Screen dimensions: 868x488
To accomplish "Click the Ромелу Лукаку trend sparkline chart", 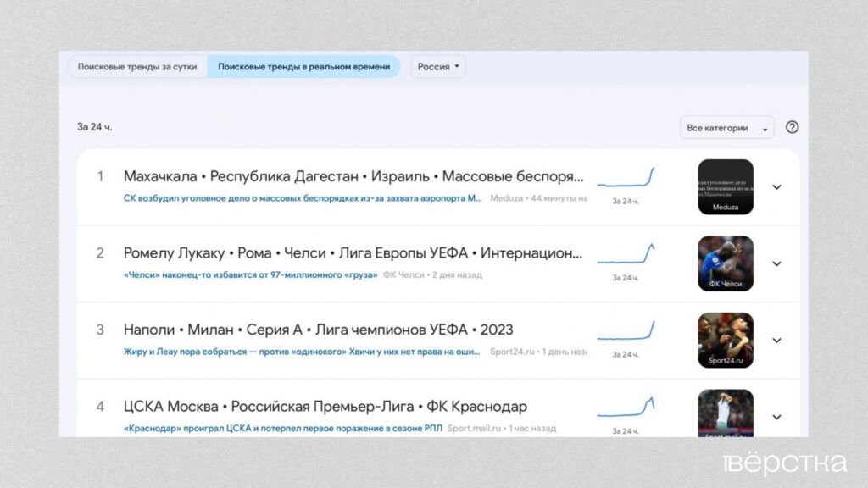I will (x=626, y=255).
